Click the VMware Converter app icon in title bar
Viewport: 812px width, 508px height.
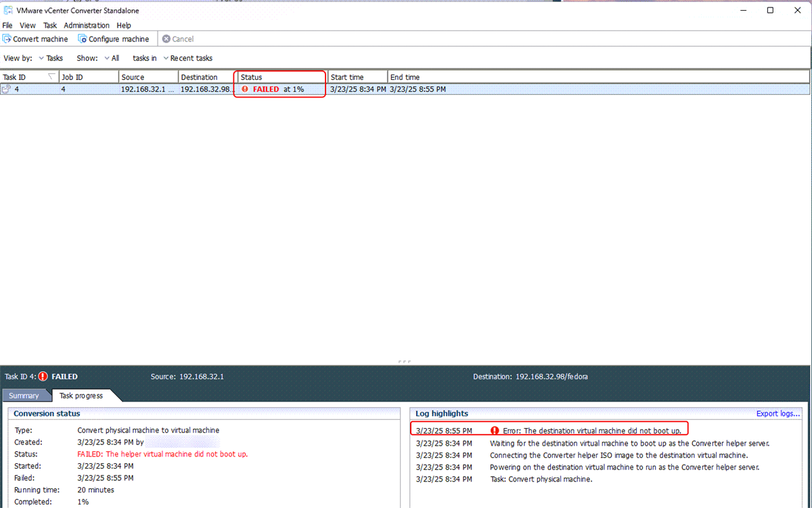[8, 10]
